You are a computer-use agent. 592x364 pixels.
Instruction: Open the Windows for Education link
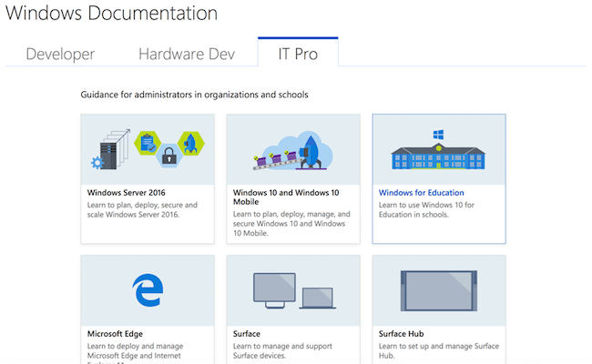tap(422, 192)
